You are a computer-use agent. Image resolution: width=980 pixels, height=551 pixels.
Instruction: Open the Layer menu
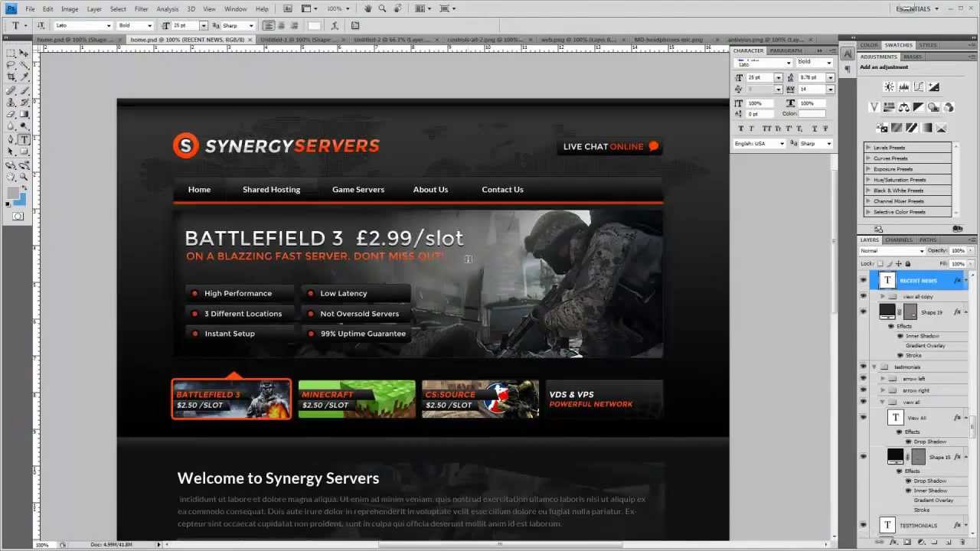[x=94, y=8]
